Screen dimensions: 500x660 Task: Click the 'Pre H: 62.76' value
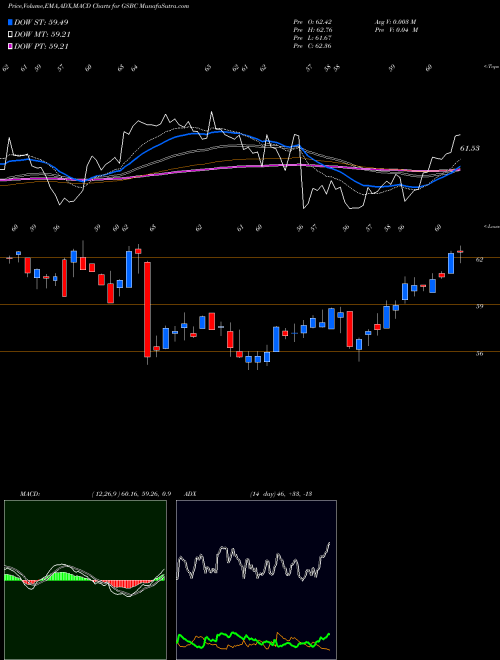tap(314, 30)
